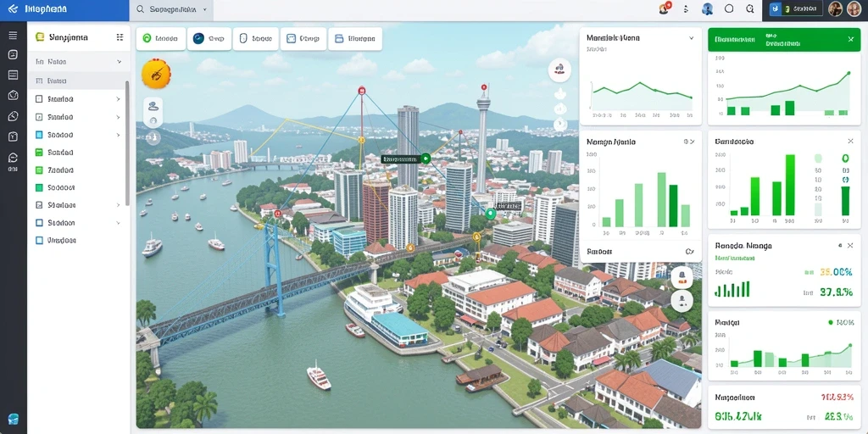Viewport: 868px width, 434px height.
Task: Click the green numbered button in dark header area
Action: click(801, 8)
